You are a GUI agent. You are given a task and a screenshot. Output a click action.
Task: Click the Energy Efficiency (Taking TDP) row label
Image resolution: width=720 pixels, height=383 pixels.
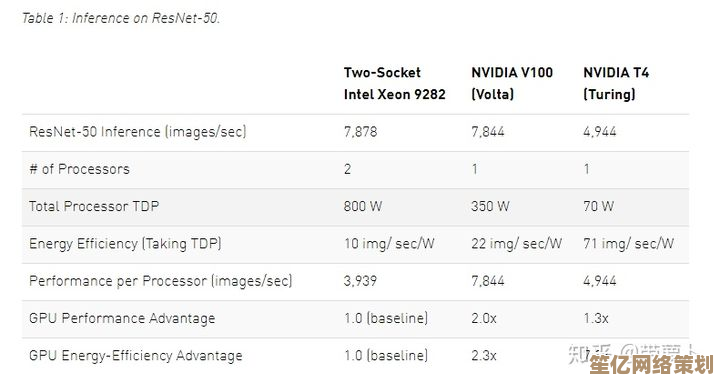pyautogui.click(x=125, y=244)
